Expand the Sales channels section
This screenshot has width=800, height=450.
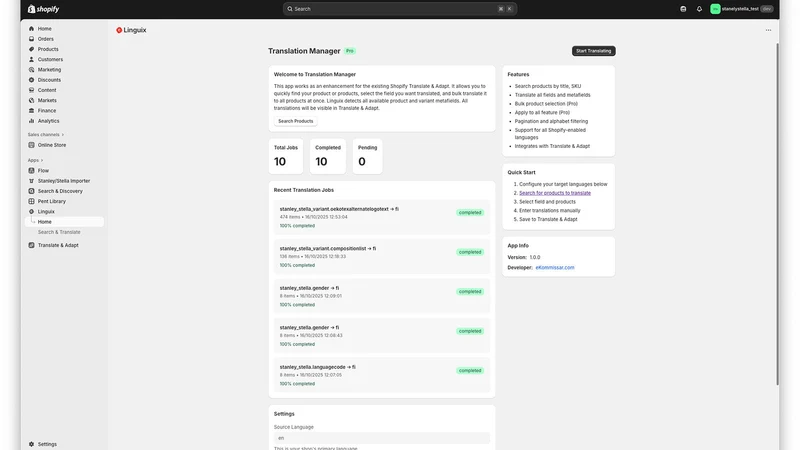coord(46,135)
